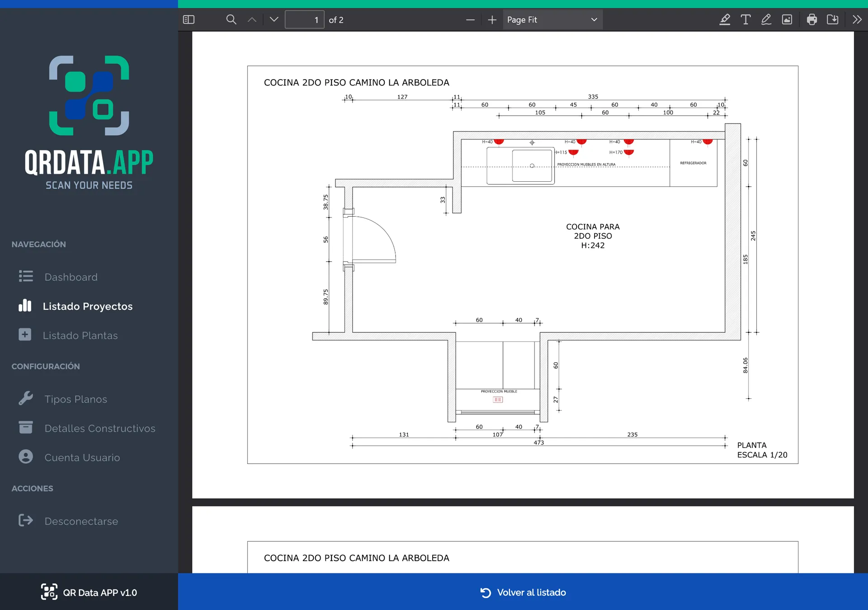The width and height of the screenshot is (868, 610).
Task: Open Detalles Constructivos section
Action: coord(99,428)
